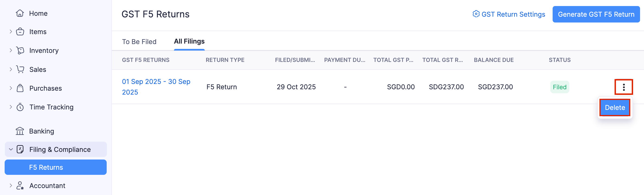Image resolution: width=644 pixels, height=195 pixels.
Task: Expand the Items sidebar section
Action: click(11, 32)
